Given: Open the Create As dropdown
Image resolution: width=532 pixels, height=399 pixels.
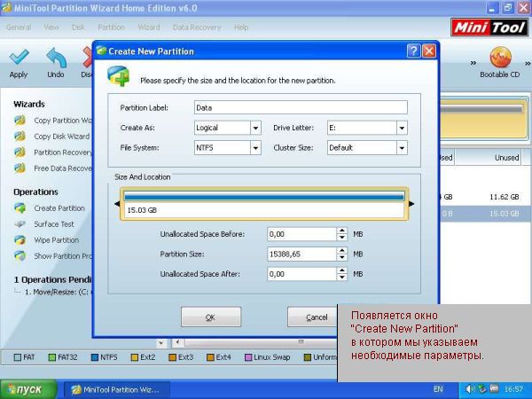Looking at the screenshot, I should pyautogui.click(x=255, y=128).
